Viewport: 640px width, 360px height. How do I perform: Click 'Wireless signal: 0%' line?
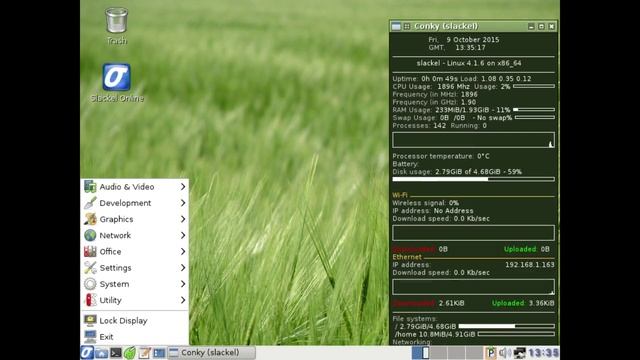coord(426,203)
